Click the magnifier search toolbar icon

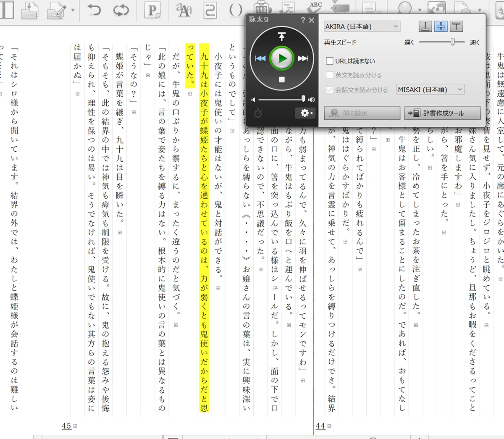pos(405,8)
